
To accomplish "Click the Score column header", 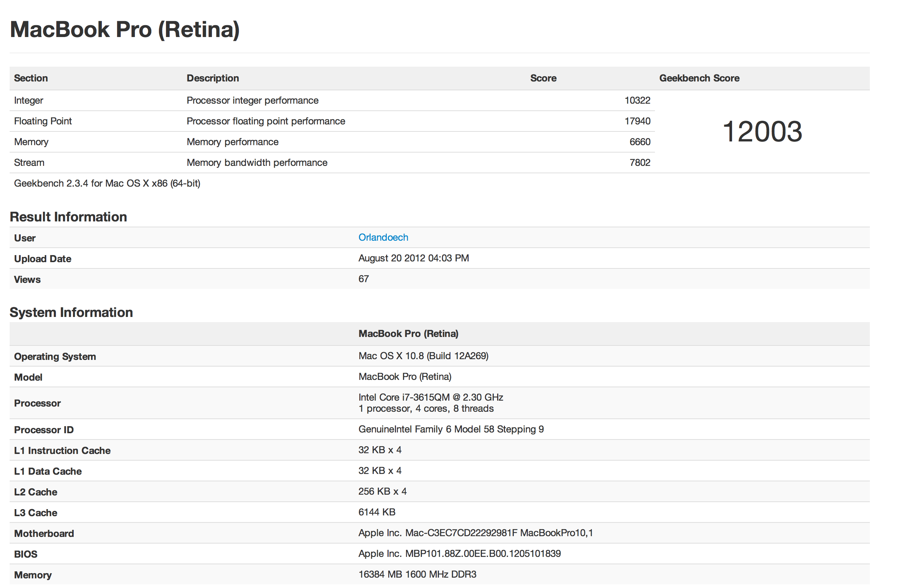I will 543,78.
